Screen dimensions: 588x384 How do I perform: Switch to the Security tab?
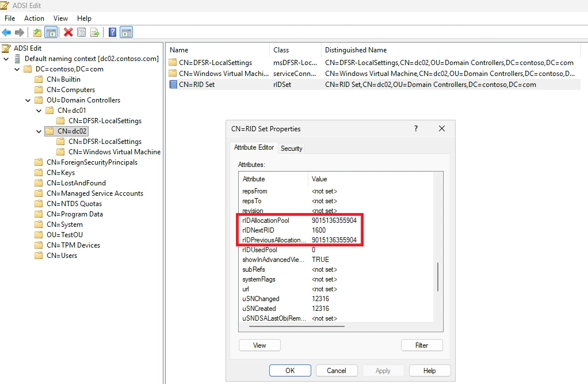click(291, 149)
